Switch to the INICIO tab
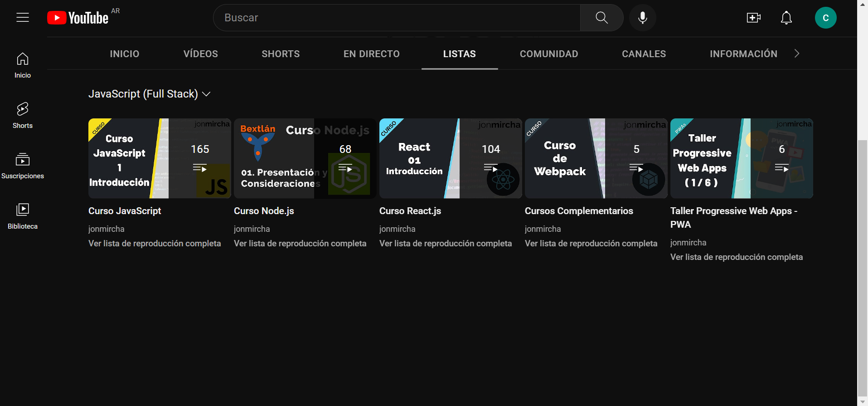 (x=125, y=54)
